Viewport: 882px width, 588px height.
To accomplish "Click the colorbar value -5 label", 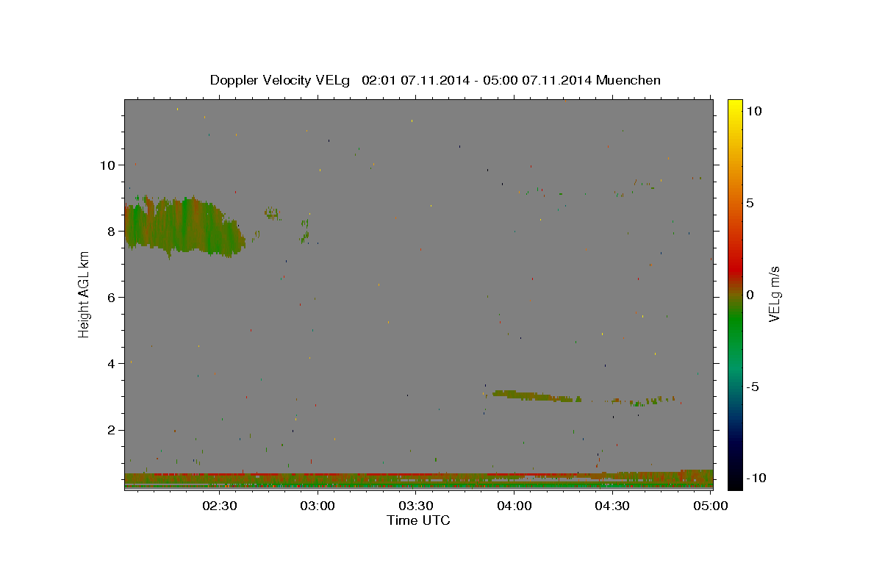I will [x=753, y=387].
